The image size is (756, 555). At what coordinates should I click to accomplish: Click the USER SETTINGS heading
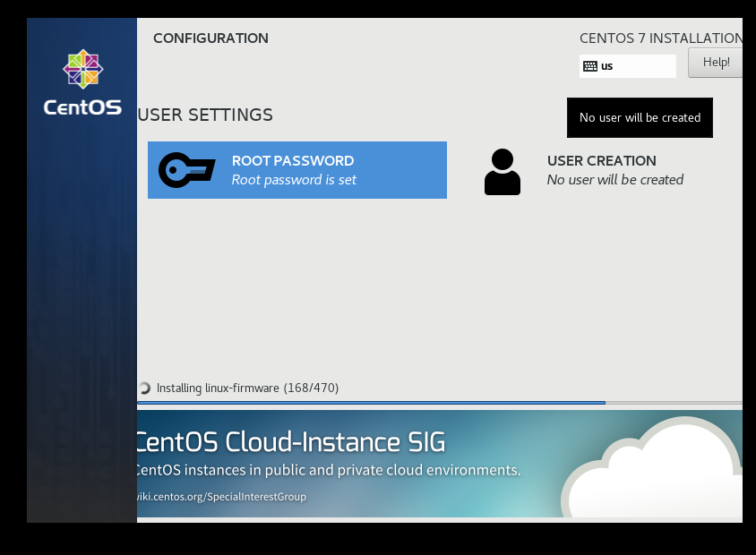pos(205,115)
